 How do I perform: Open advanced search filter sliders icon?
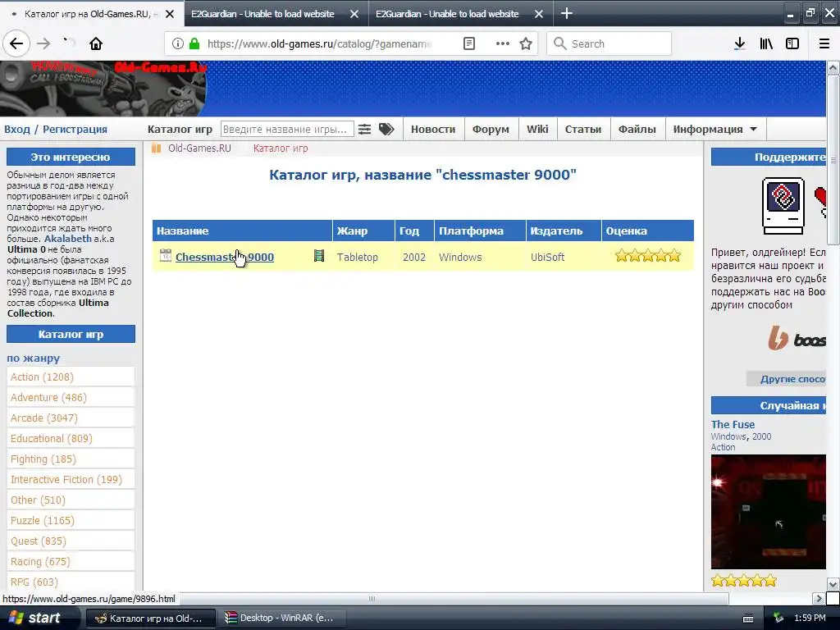(365, 129)
